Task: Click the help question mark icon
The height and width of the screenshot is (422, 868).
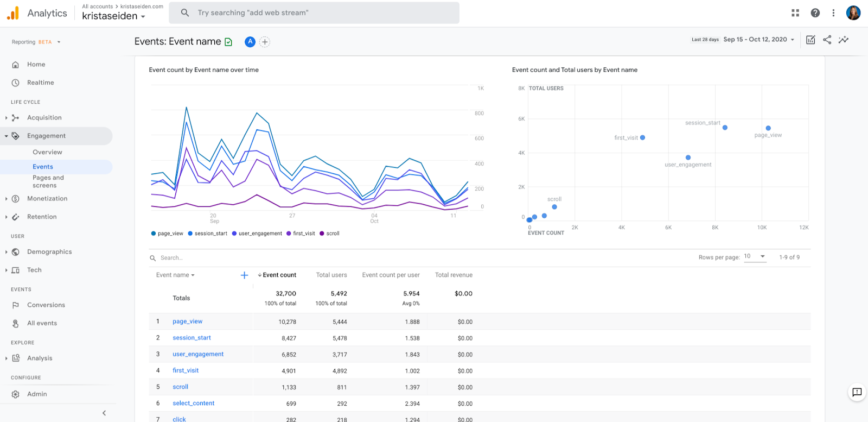Action: (815, 13)
